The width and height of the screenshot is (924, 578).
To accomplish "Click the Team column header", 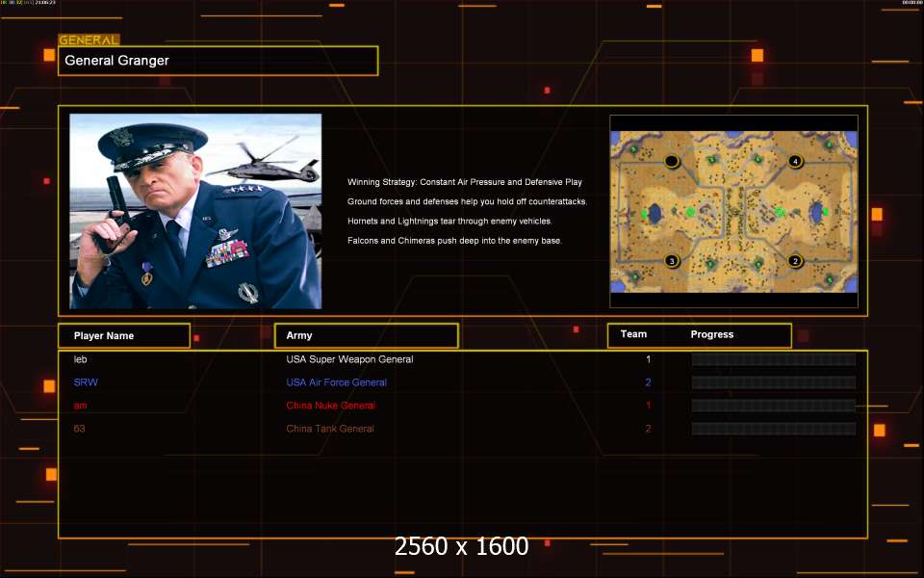I will tap(633, 334).
